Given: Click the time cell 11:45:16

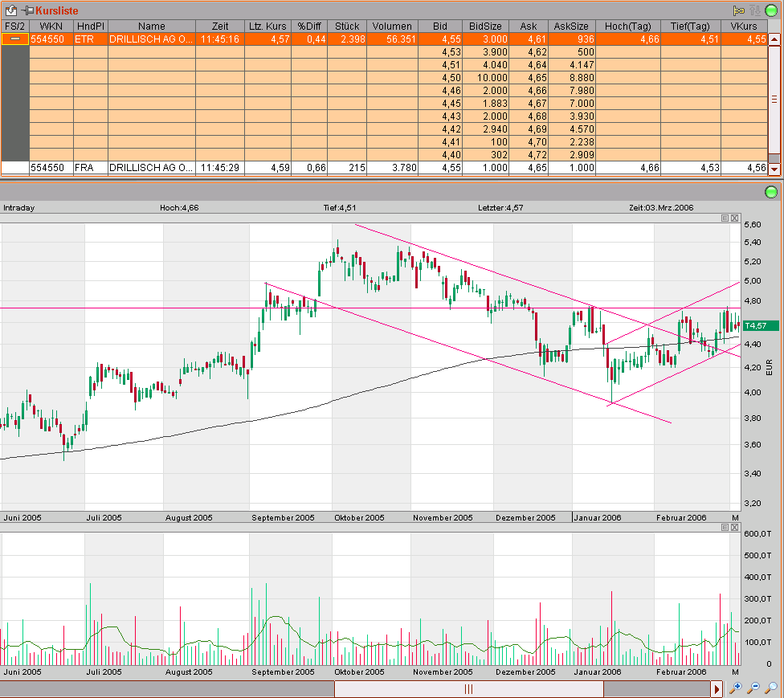Looking at the screenshot, I should click(x=220, y=39).
